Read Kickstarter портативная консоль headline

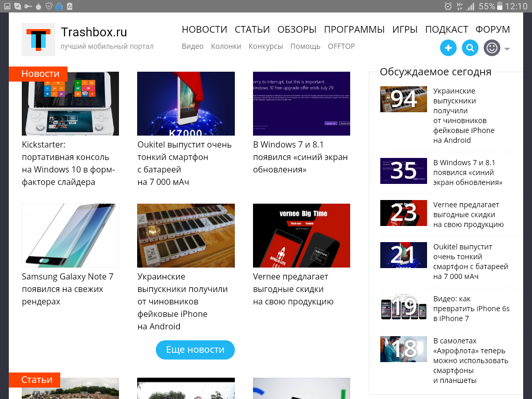(x=68, y=163)
